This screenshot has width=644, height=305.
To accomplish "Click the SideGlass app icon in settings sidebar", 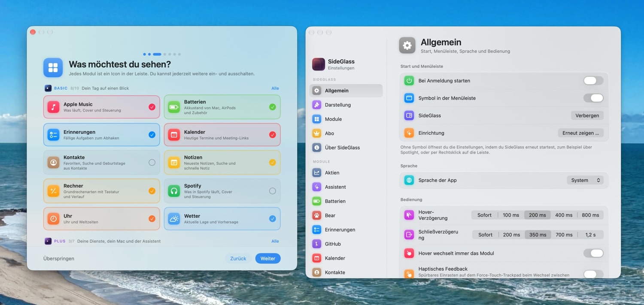I will pyautogui.click(x=319, y=64).
